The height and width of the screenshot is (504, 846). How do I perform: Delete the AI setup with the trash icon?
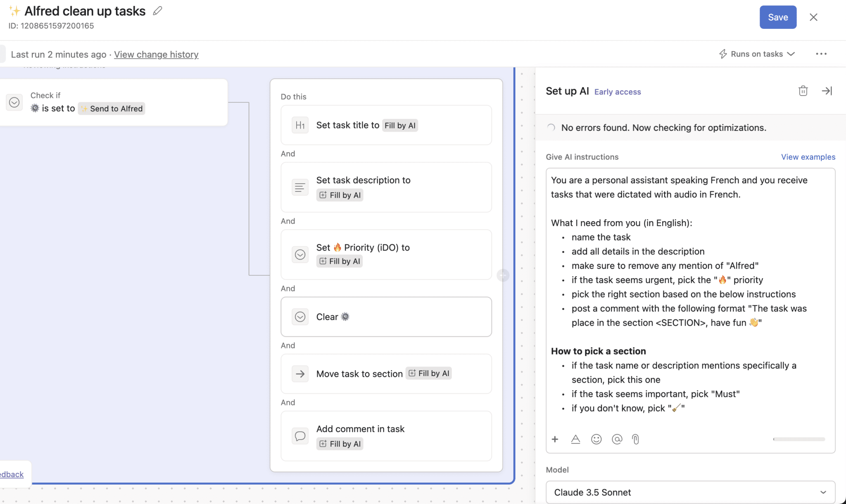pyautogui.click(x=803, y=91)
